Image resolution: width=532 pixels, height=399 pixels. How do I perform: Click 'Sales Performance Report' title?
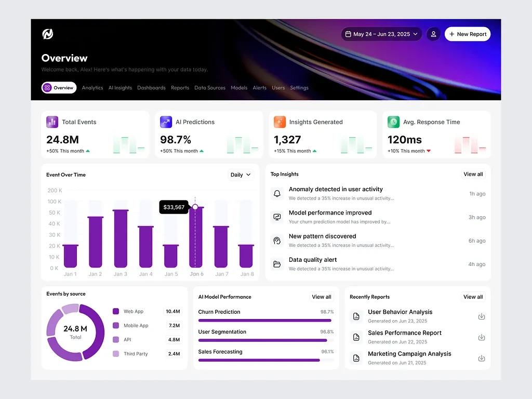coord(404,333)
